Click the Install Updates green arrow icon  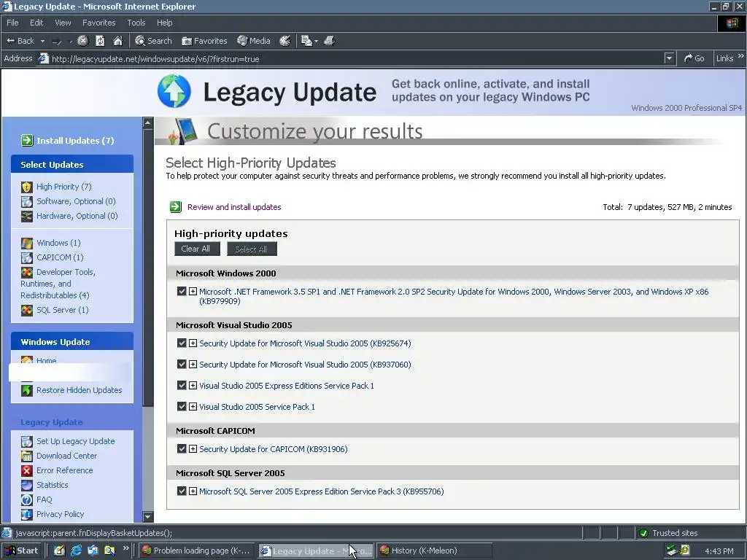click(27, 141)
